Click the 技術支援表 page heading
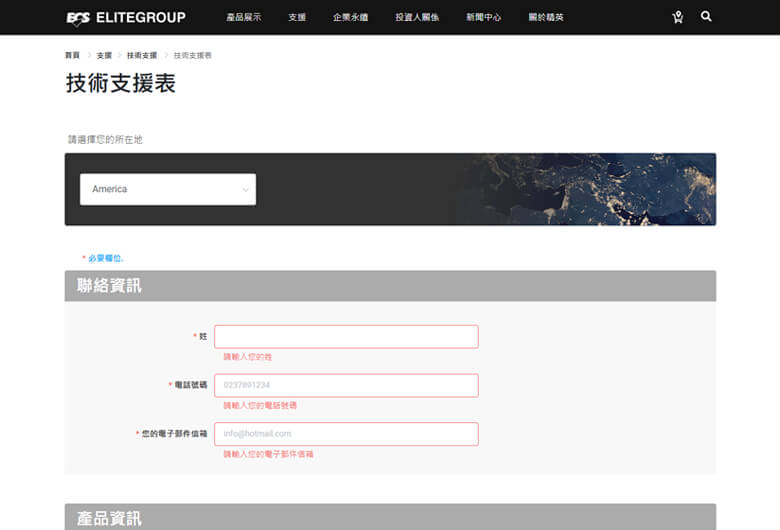The height and width of the screenshot is (530, 780). [121, 83]
